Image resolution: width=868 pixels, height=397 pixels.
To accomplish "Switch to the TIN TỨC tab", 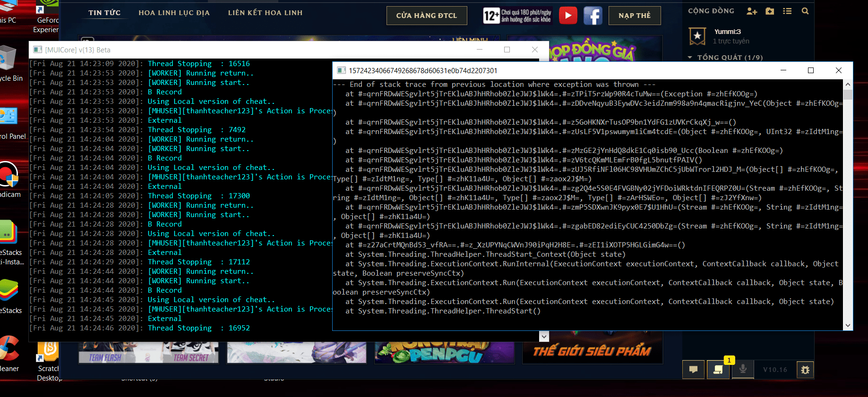I will click(104, 13).
